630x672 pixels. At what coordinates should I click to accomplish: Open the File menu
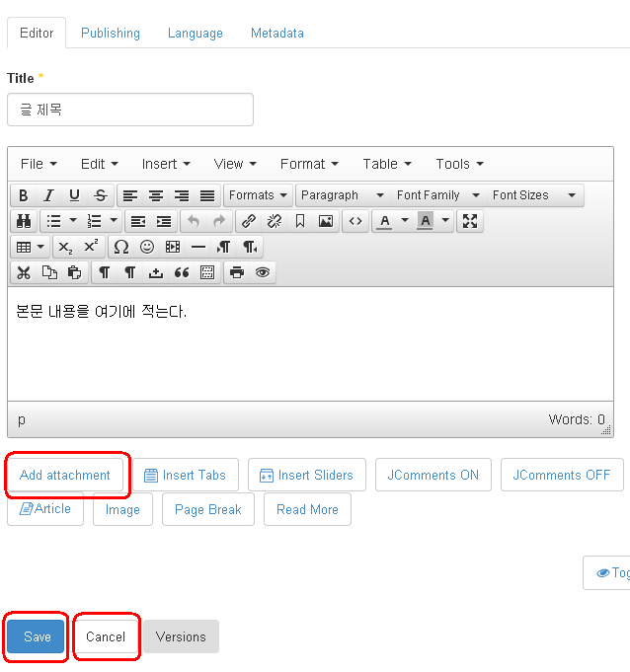point(39,164)
